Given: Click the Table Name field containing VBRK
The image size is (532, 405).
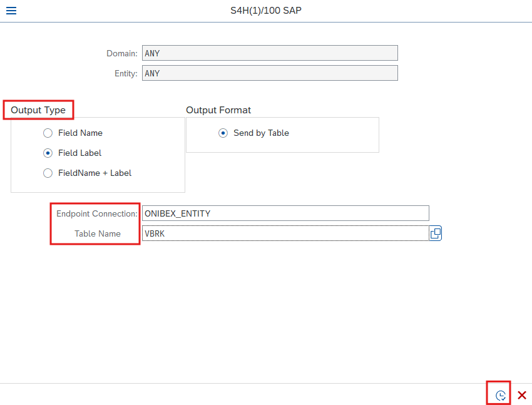Looking at the screenshot, I should pyautogui.click(x=285, y=233).
